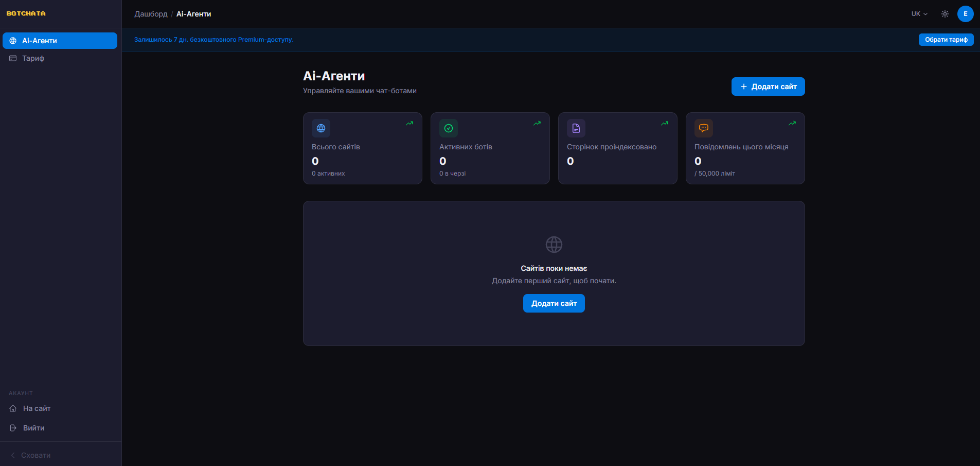
Task: Click the globe icon in Всього сайтів card
Action: click(x=321, y=128)
